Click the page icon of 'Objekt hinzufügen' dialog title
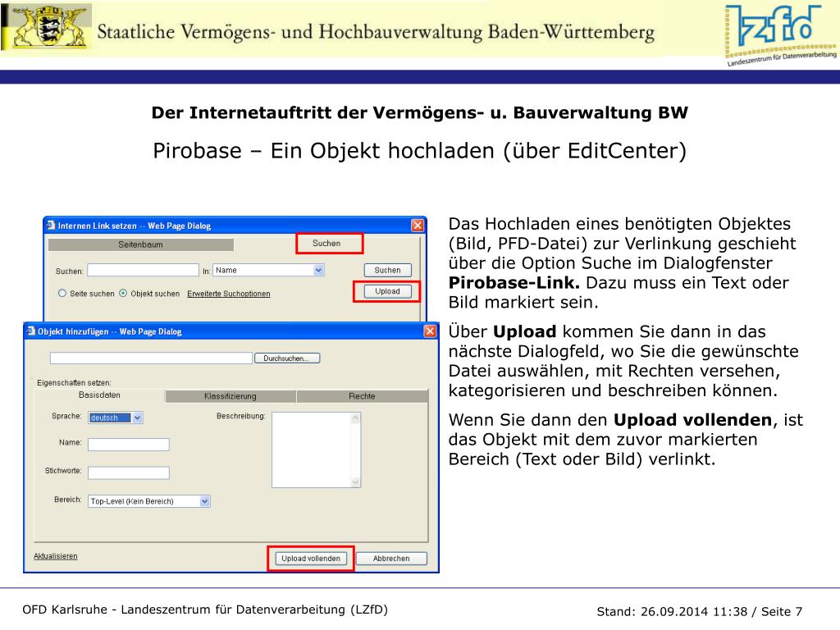This screenshot has height=630, width=840. [x=31, y=331]
